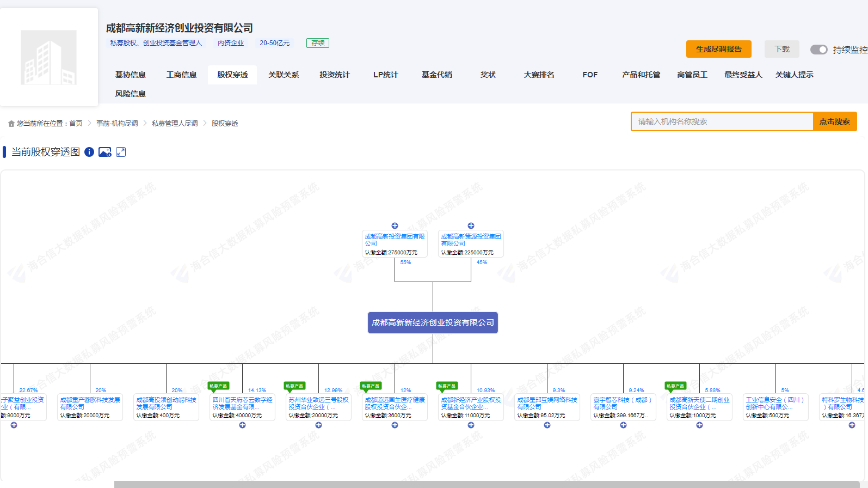Click the fullscreen expand icon

121,152
